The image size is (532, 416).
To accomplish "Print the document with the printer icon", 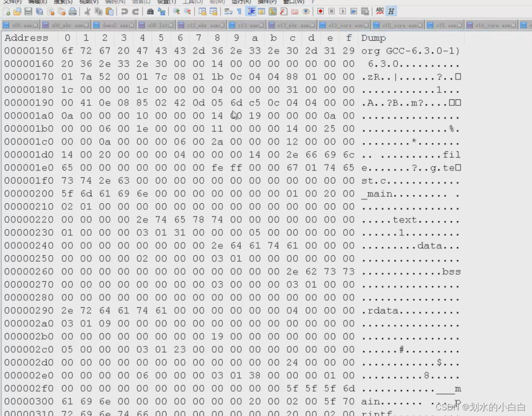I will tap(73, 11).
